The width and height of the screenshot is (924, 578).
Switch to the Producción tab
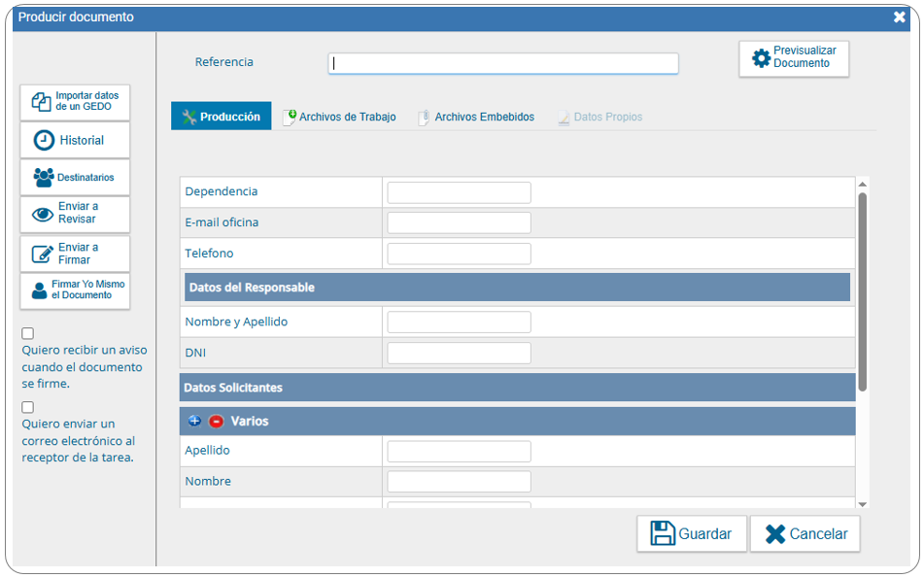click(x=221, y=116)
